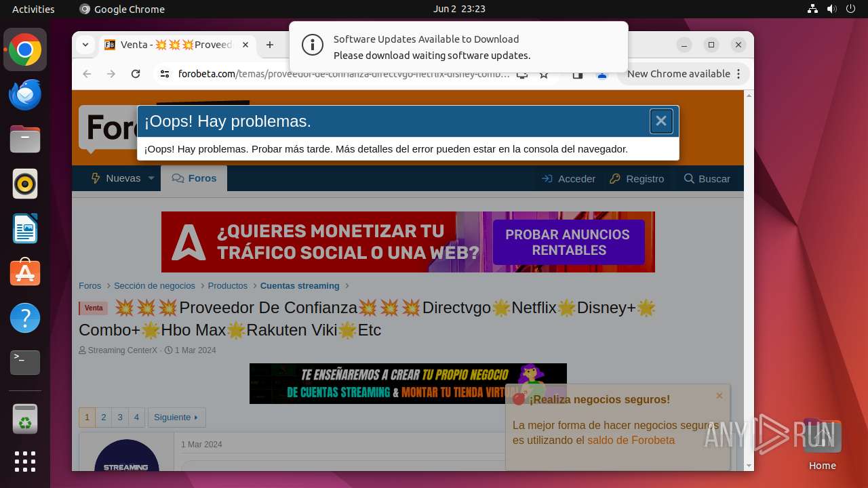Open the Registro sign-up link

pyautogui.click(x=637, y=179)
